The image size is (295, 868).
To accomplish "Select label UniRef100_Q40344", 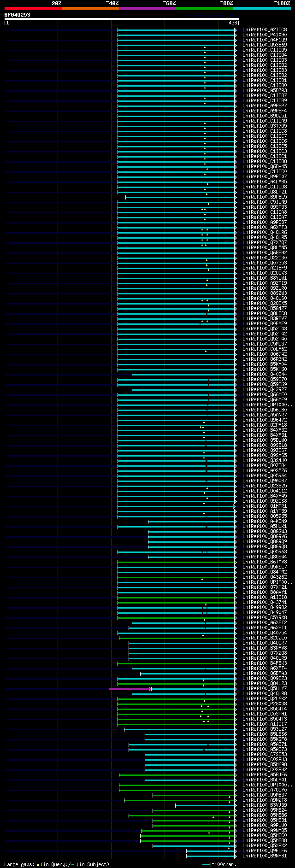I will coord(265,374).
